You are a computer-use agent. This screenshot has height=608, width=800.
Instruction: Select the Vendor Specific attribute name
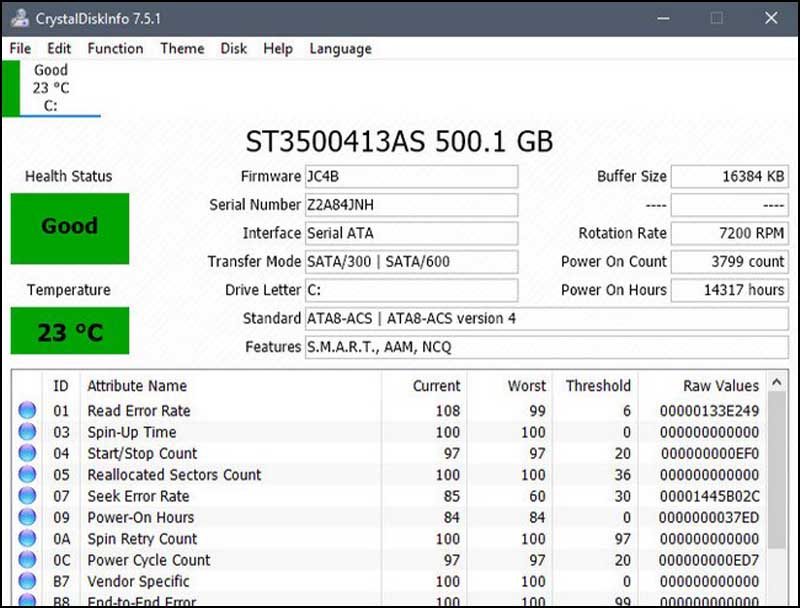click(138, 581)
